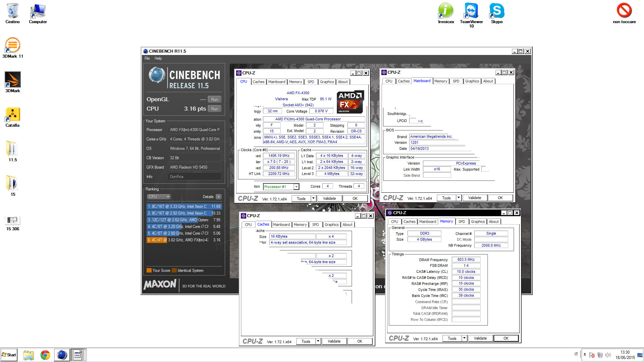Open the Computer desktop icon
The width and height of the screenshot is (644, 362).
[38, 13]
